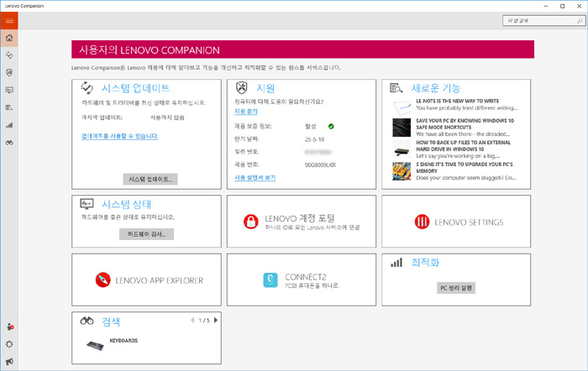Go to the previous Discover item arrow
This screenshot has height=371, width=588.
192,320
